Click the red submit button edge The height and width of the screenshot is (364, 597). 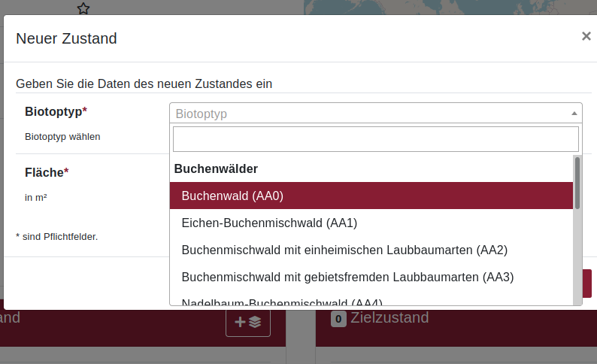point(586,284)
